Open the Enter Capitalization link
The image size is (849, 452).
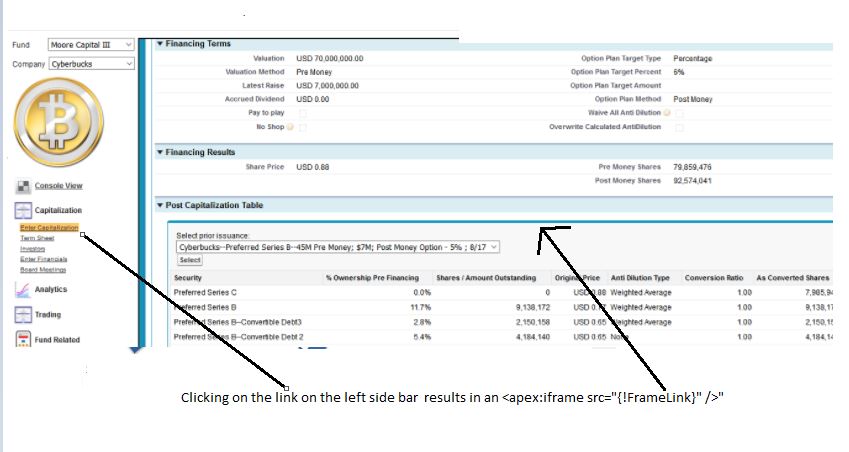[x=49, y=227]
